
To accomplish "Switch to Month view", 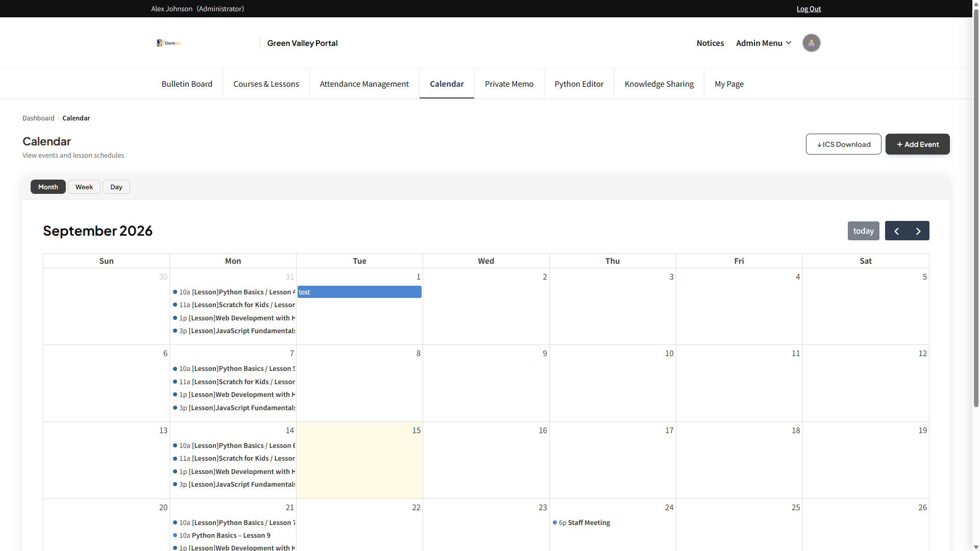I will (x=48, y=187).
